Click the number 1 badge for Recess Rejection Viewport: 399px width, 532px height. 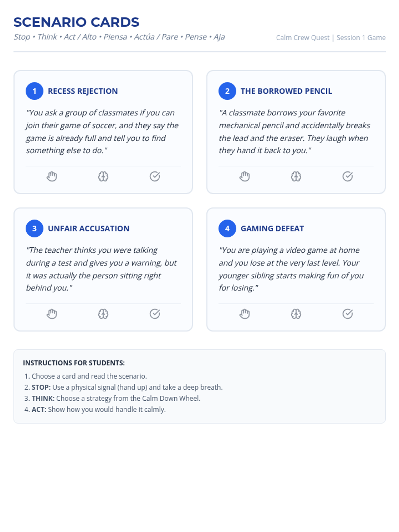pyautogui.click(x=35, y=91)
